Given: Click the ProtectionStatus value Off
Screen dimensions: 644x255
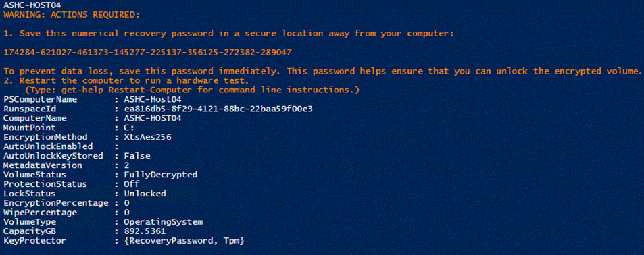Looking at the screenshot, I should point(131,184).
